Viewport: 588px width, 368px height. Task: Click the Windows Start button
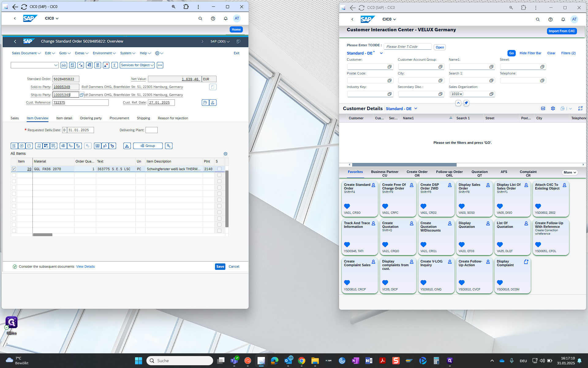click(x=138, y=361)
